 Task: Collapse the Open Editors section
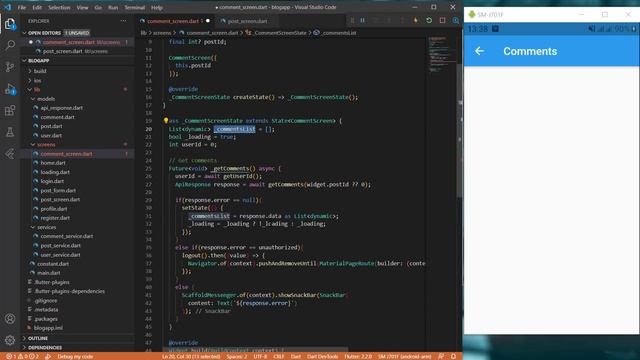(24, 33)
